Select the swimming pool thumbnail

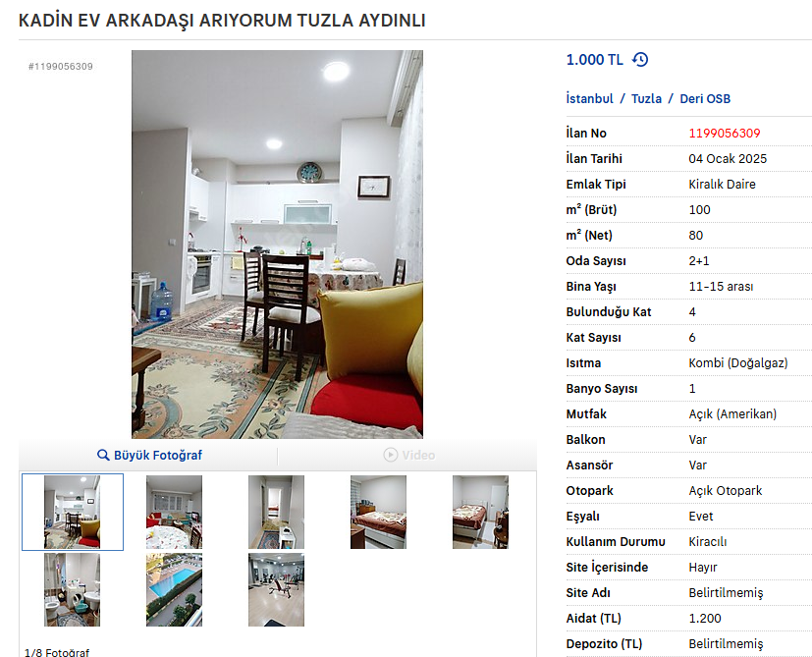(x=174, y=589)
